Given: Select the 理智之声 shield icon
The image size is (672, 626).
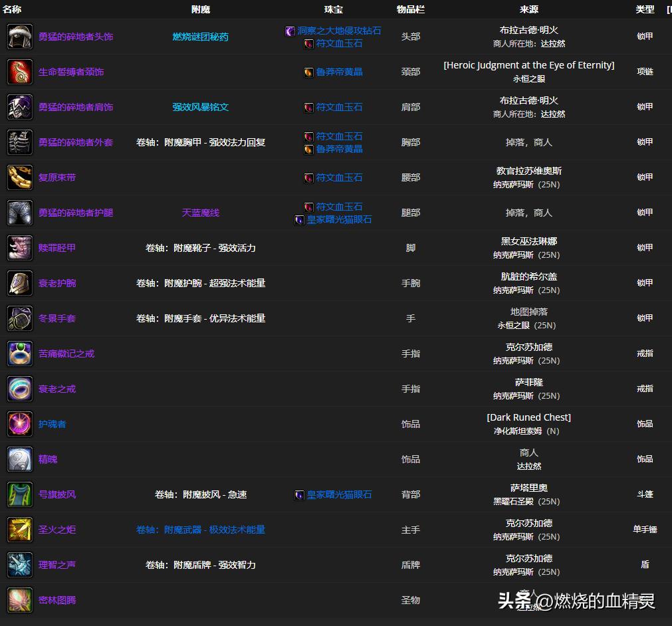Looking at the screenshot, I should (x=19, y=565).
